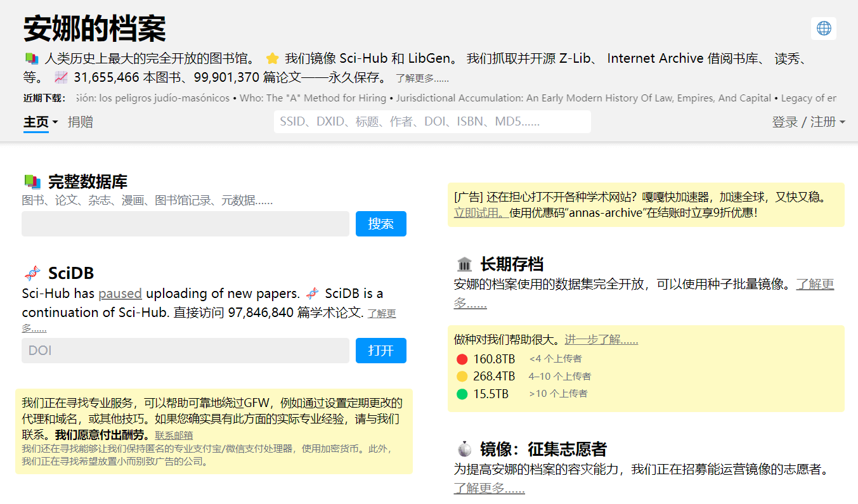This screenshot has width=858, height=504.
Task: Click the chart icon before 31,655,466 本图书
Action: pyautogui.click(x=61, y=78)
